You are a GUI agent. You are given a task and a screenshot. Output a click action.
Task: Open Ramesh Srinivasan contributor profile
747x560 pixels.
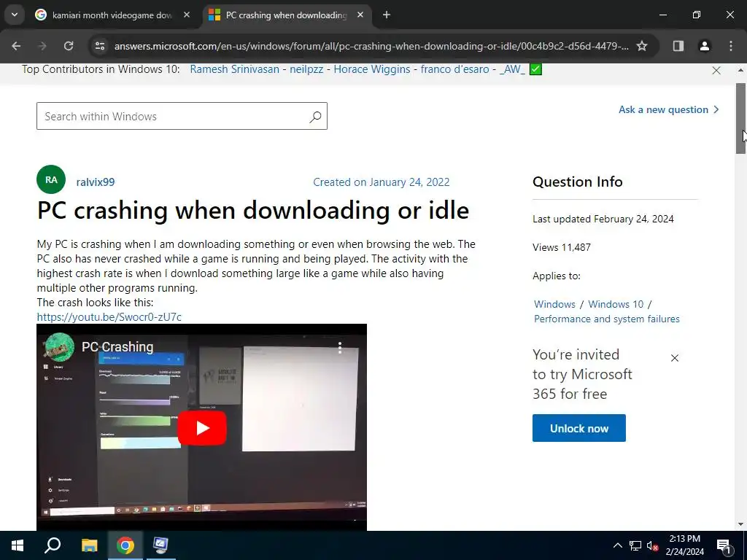click(234, 69)
